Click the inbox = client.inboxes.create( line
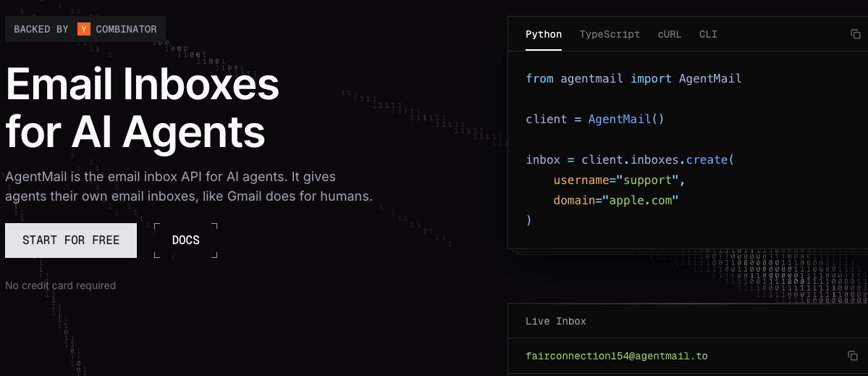Screen dimensions: 868x376 point(630,159)
